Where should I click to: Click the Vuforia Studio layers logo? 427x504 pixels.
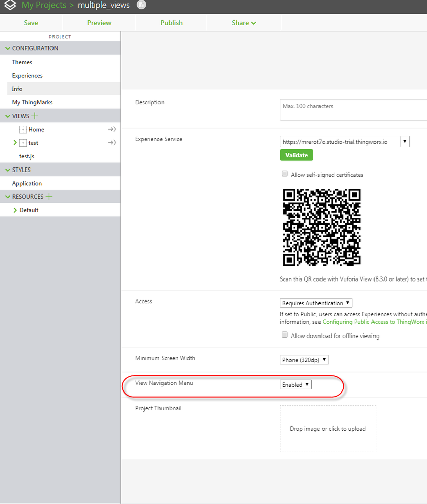[x=10, y=6]
